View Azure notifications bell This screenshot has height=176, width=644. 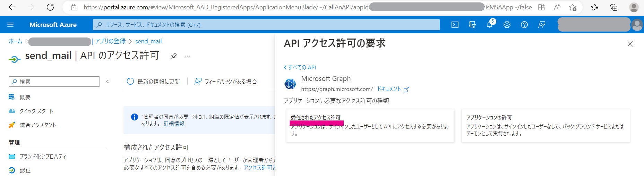click(x=490, y=25)
